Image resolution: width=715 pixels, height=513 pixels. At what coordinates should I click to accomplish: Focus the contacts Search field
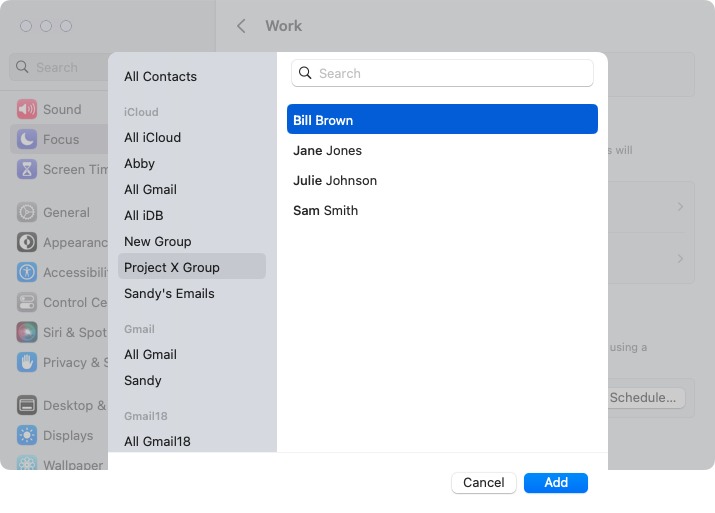pos(442,73)
